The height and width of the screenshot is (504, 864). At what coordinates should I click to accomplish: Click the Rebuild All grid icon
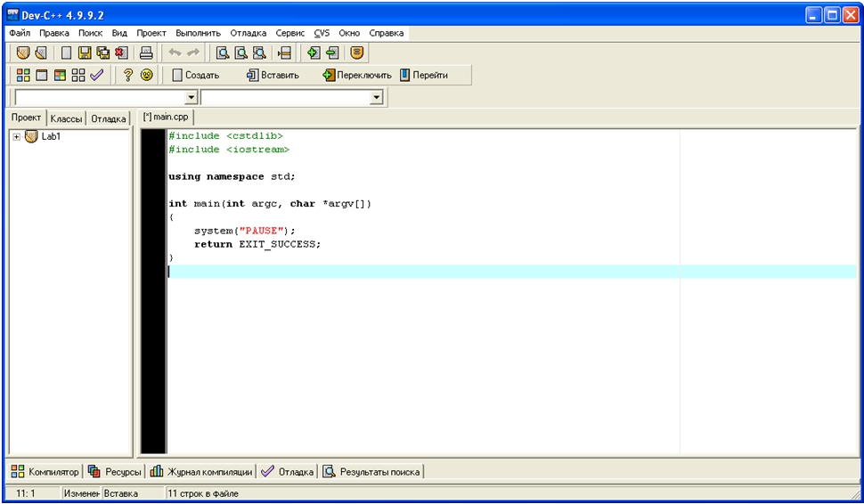click(x=78, y=75)
